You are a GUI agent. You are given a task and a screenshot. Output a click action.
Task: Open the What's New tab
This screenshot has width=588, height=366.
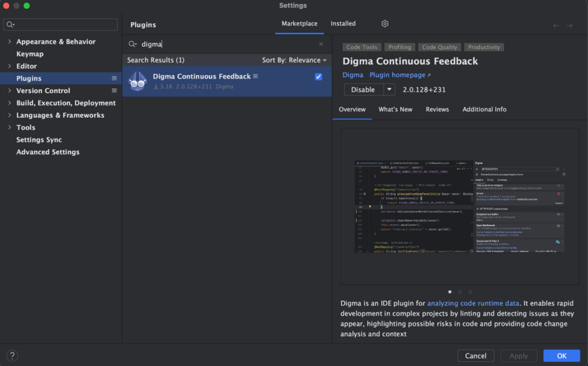pos(395,110)
